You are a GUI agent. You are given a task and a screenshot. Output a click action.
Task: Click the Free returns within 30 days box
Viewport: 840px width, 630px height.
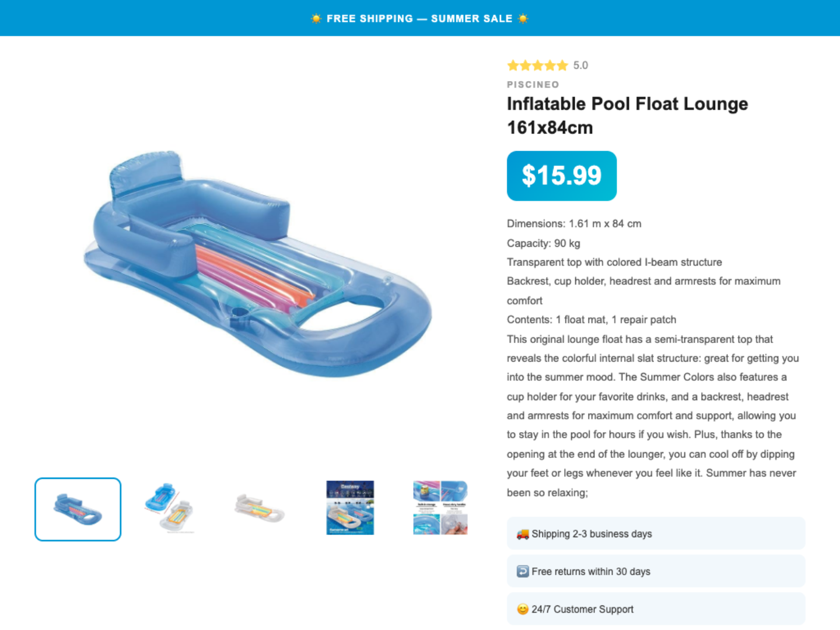click(655, 571)
